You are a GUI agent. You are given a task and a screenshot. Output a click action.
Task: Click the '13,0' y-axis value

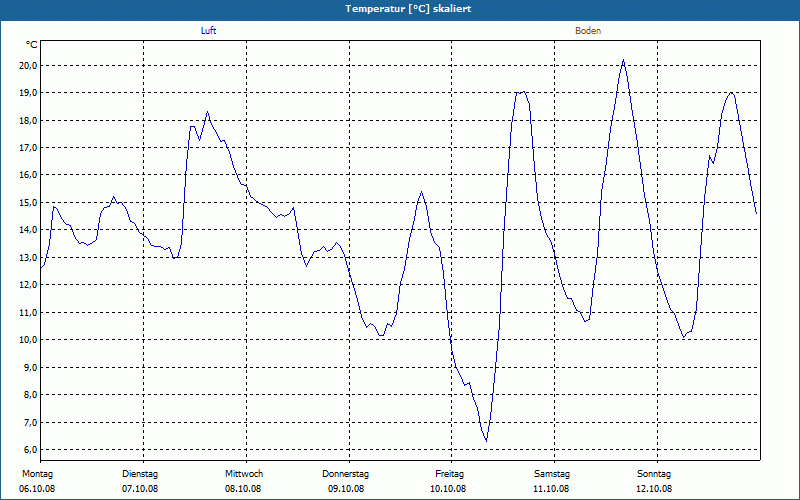tap(28, 257)
